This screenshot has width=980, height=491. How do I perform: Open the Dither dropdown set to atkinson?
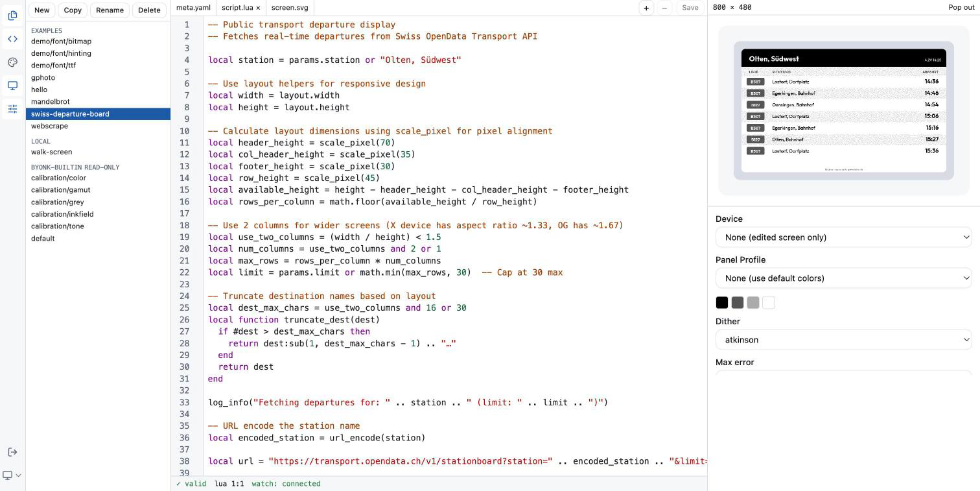point(844,340)
